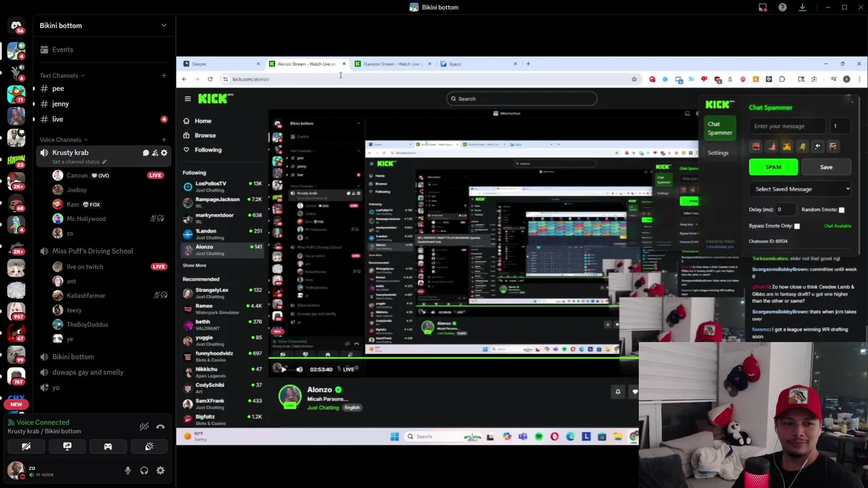The image size is (868, 488).
Task: Reload the kick.com page
Action: (210, 79)
